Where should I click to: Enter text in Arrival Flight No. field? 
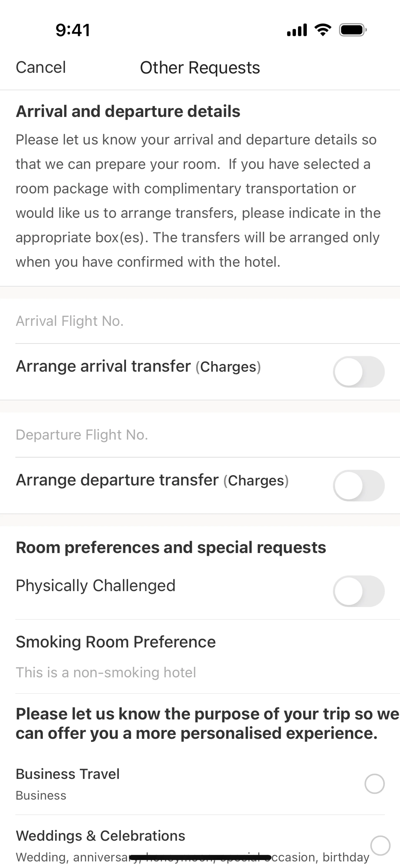(x=200, y=321)
